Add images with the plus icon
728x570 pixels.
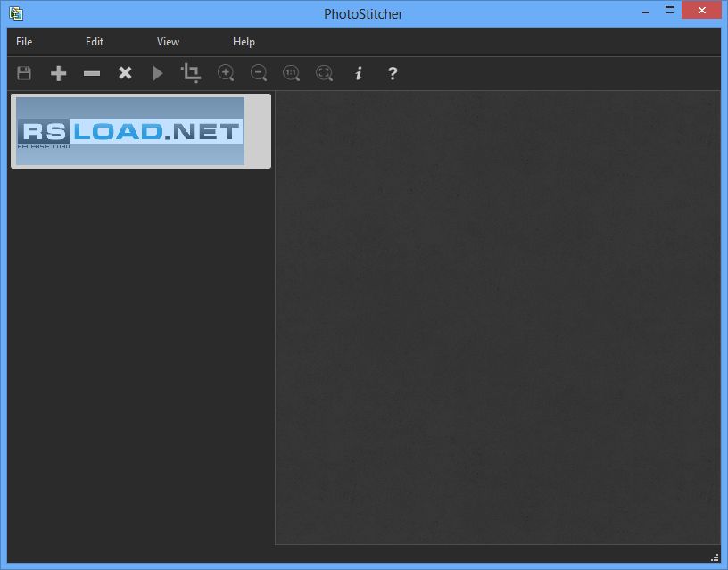point(58,73)
